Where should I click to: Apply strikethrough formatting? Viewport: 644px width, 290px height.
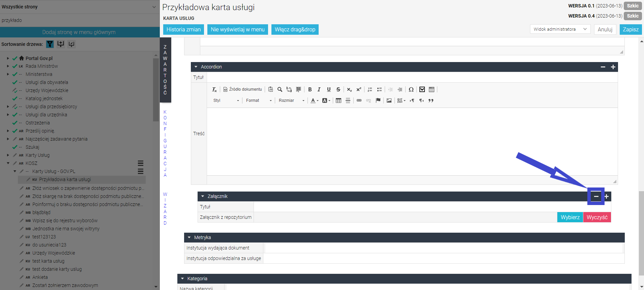338,89
